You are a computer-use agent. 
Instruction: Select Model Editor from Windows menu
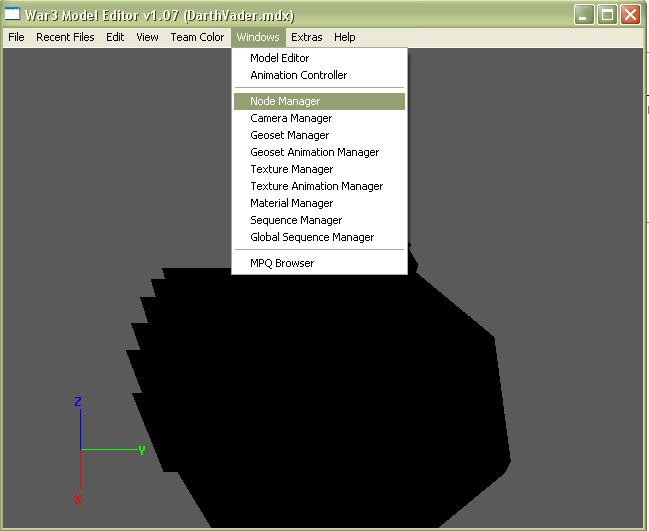[x=319, y=58]
